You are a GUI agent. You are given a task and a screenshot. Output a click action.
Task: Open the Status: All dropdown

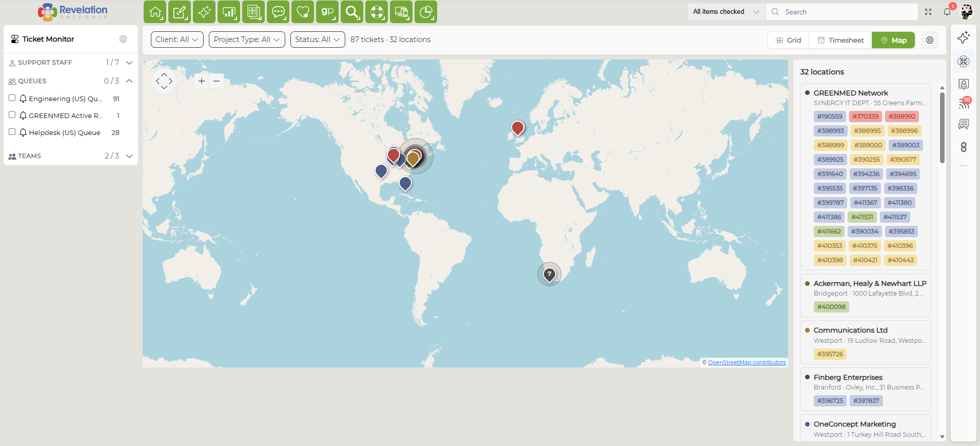click(x=318, y=40)
